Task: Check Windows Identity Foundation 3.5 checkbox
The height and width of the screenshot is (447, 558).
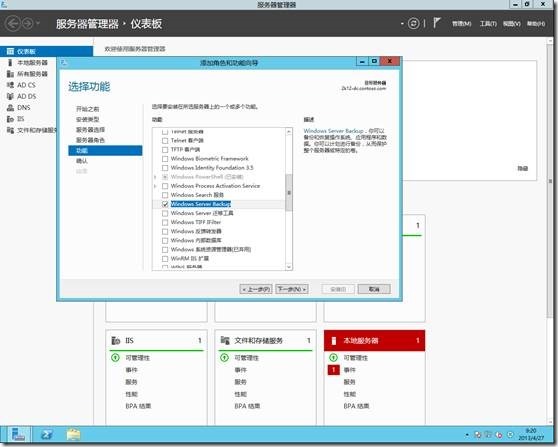Action: click(x=165, y=168)
